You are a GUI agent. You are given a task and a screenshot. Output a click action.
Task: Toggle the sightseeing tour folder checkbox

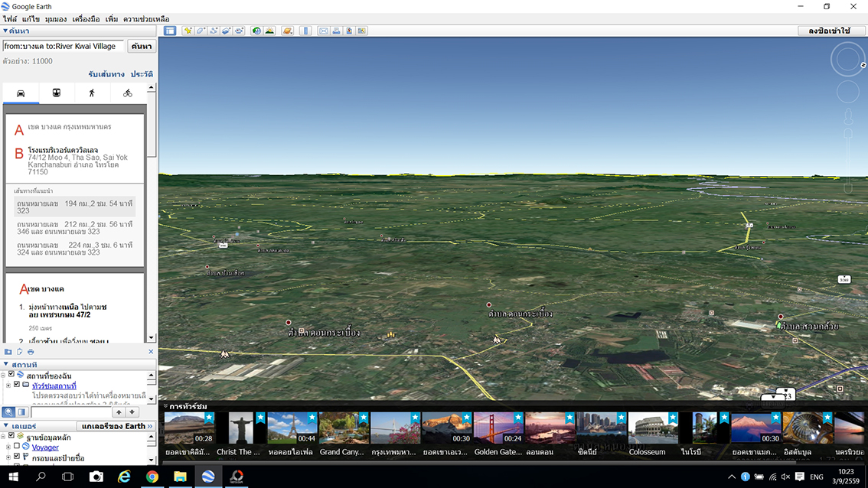(17, 385)
